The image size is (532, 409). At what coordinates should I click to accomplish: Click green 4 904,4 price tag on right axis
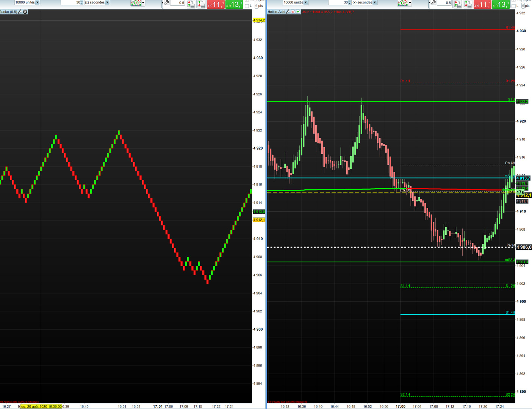coord(522,262)
